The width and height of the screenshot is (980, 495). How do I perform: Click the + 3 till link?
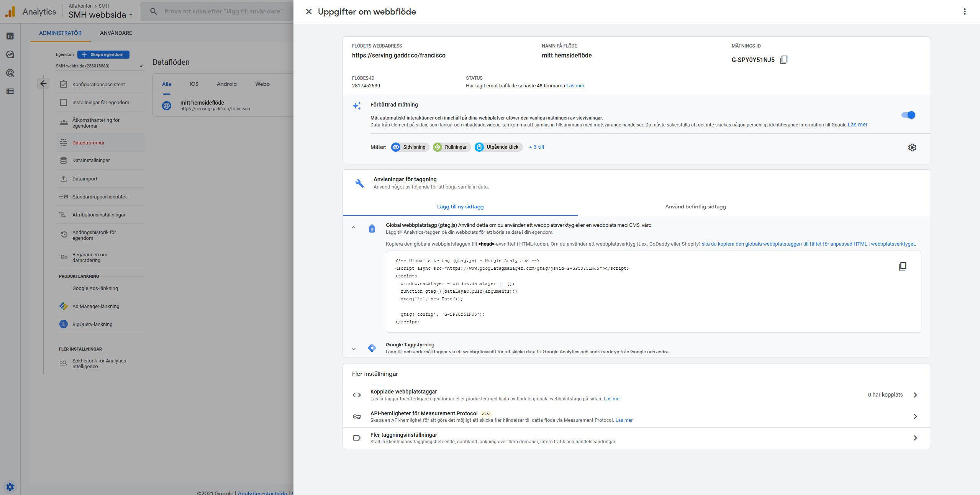point(536,147)
